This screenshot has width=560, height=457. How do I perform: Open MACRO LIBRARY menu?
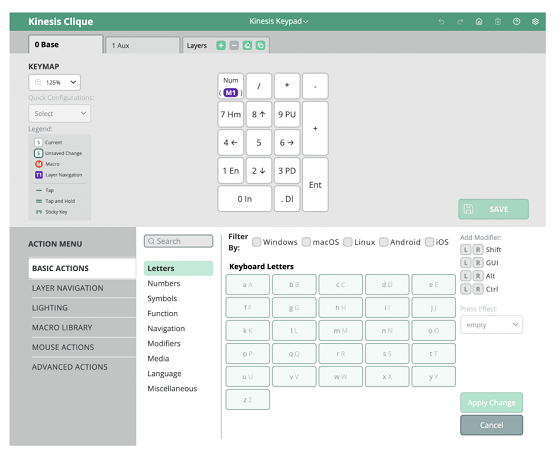[82, 327]
